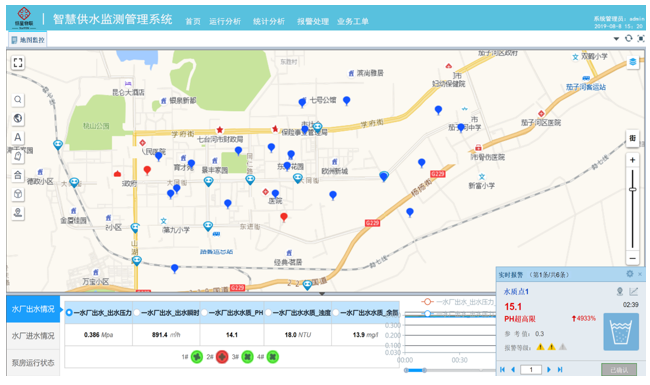Viewport: 650px width, 385px height.
Task: Open real-time alarm panel settings gear
Action: click(630, 274)
